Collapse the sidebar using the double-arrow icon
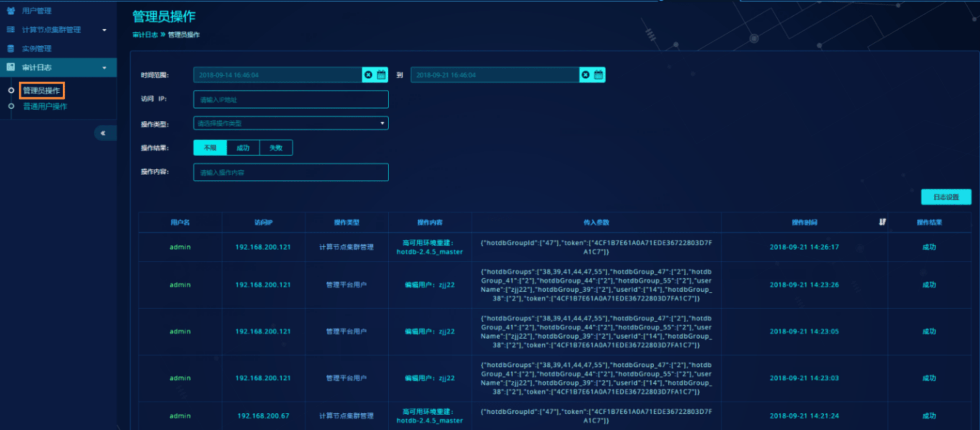The height and width of the screenshot is (430, 980). [103, 133]
